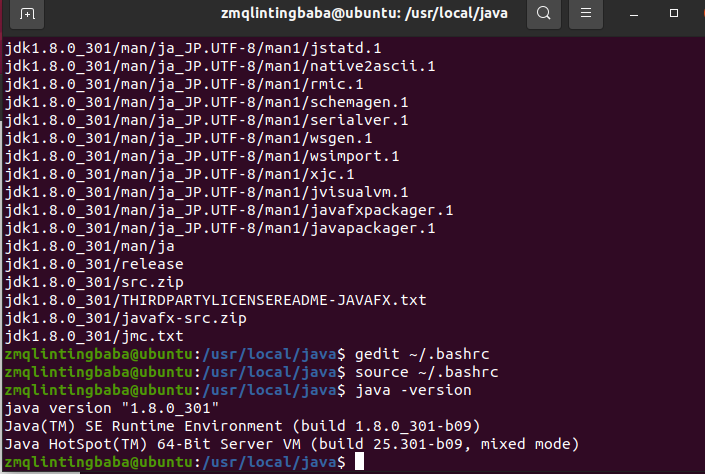Click the THIRDPARTYLICENSEREADME-JAVAFX.txt line
This screenshot has width=705, height=474.
[215, 300]
